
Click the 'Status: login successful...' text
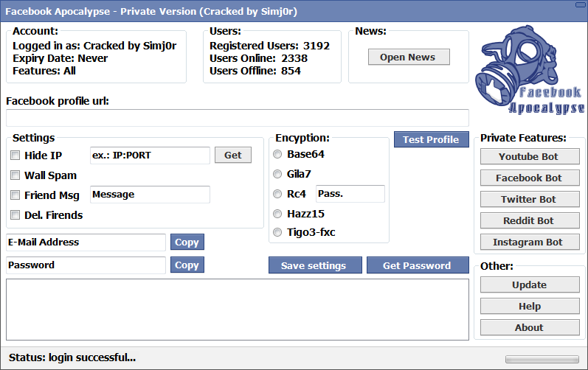[72, 357]
